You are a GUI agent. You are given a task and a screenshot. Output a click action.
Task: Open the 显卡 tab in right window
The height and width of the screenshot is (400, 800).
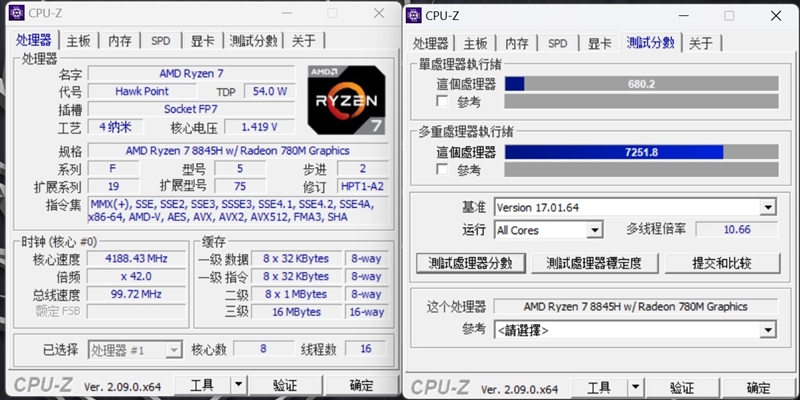599,44
